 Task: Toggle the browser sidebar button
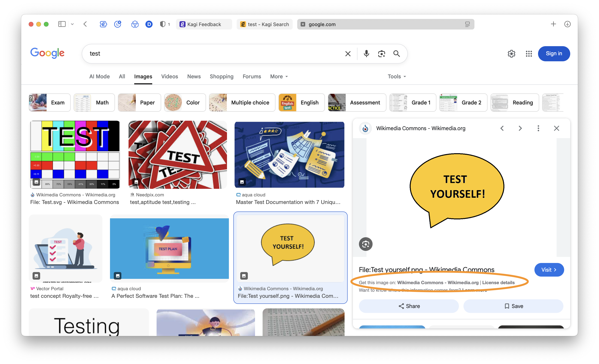pos(62,24)
